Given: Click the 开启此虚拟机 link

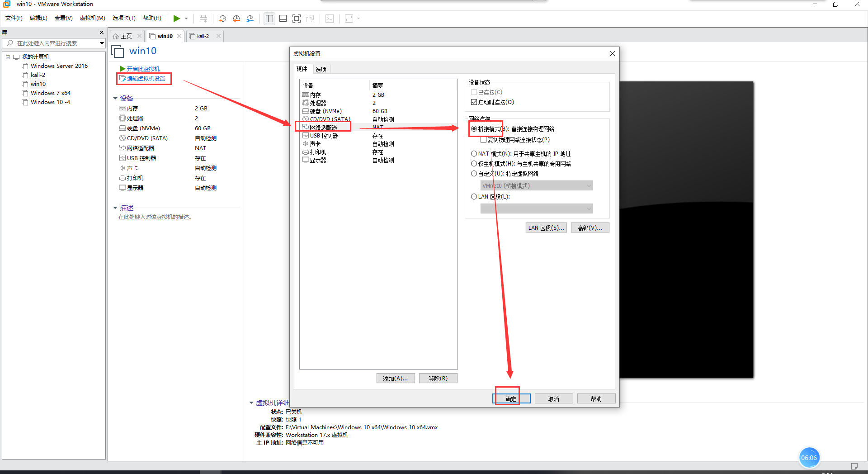Looking at the screenshot, I should (143, 69).
